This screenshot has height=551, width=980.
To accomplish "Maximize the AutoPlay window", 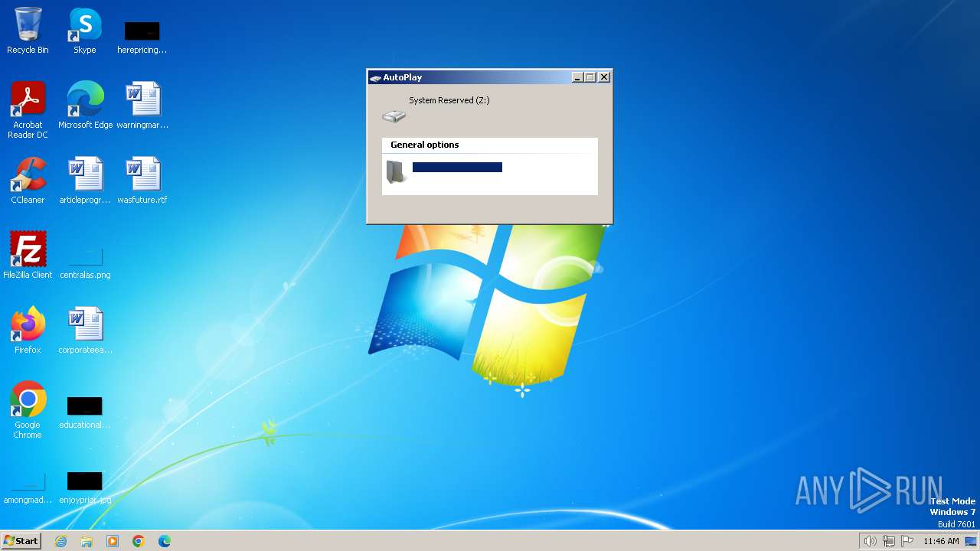I will pos(590,77).
